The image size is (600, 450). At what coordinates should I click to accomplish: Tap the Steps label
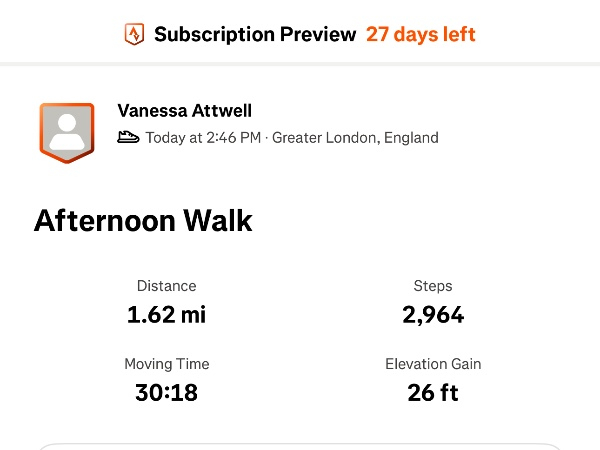point(433,286)
